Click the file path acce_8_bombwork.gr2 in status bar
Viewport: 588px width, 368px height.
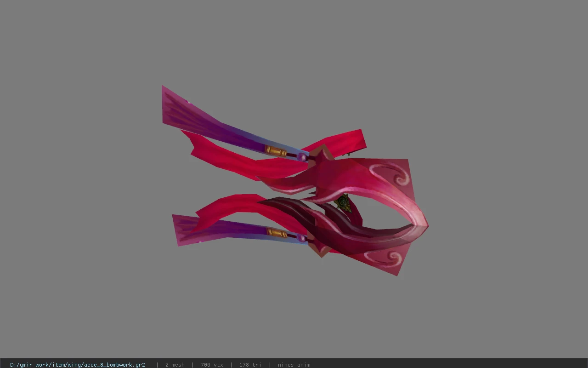pyautogui.click(x=78, y=365)
